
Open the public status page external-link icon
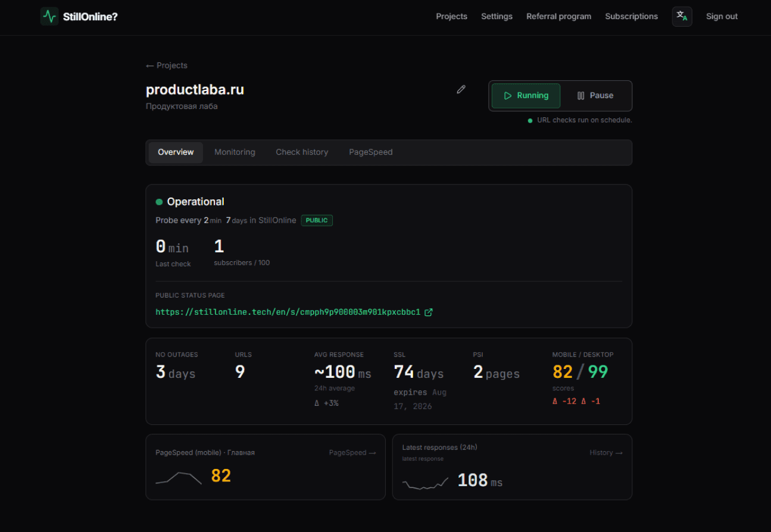click(428, 312)
